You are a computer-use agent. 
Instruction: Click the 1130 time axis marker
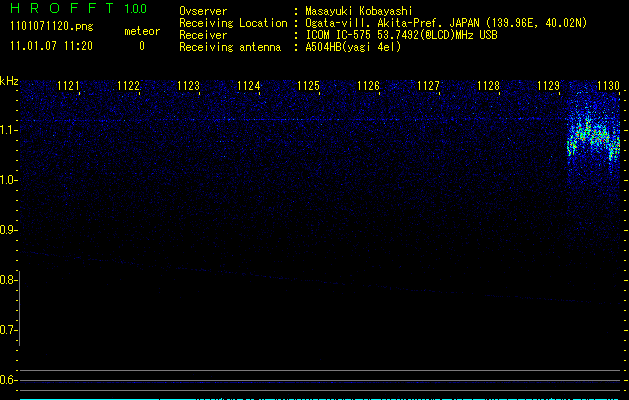coord(609,86)
